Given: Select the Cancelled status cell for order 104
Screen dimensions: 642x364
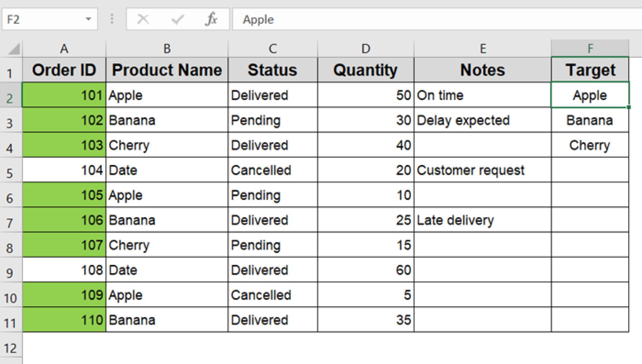Looking at the screenshot, I should pyautogui.click(x=273, y=170).
